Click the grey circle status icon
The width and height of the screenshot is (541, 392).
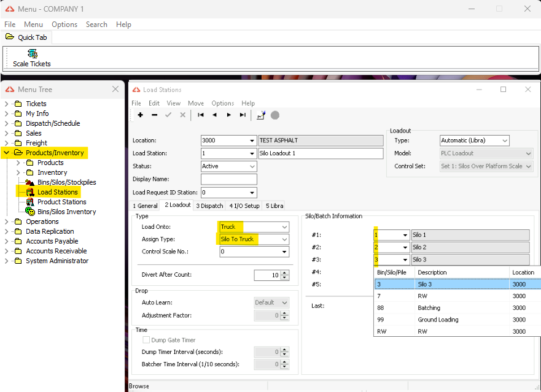(275, 115)
